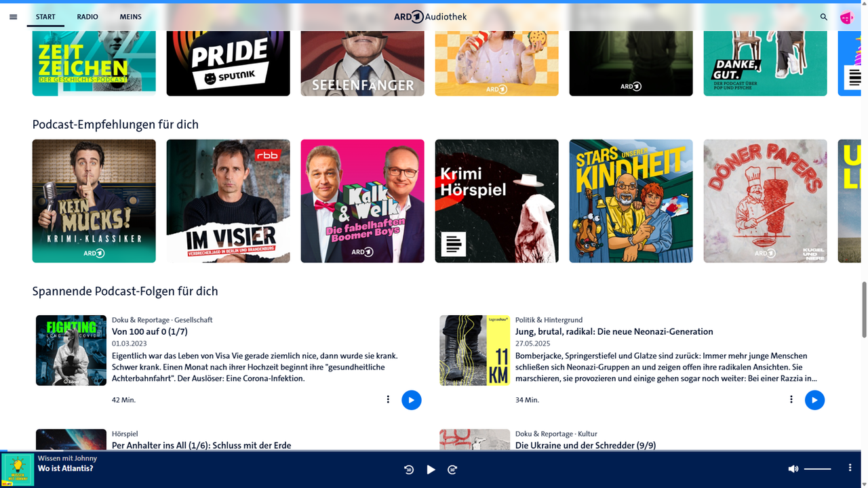Switch to the RADIO tab

(x=87, y=17)
